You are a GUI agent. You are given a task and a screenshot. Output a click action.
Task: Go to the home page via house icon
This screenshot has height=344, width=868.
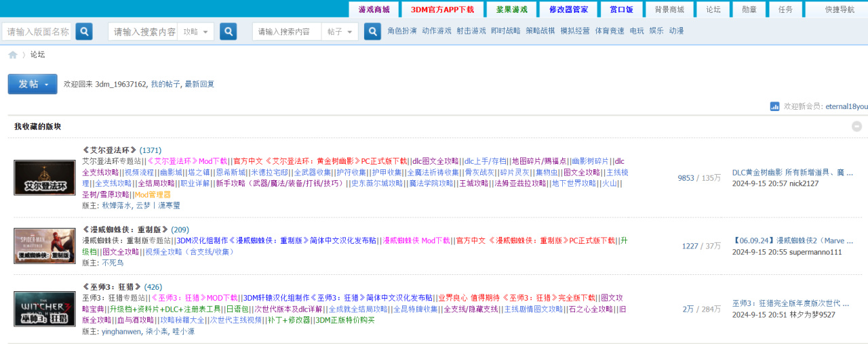tap(13, 55)
